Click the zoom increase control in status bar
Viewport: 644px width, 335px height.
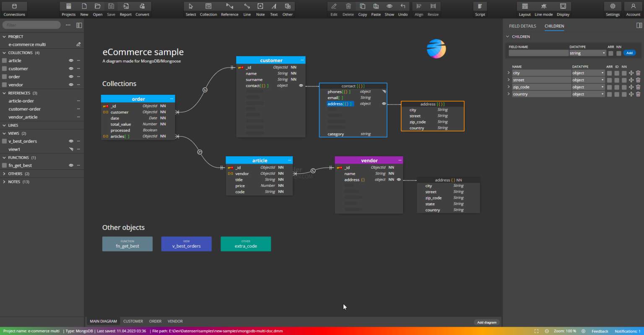coord(584,331)
